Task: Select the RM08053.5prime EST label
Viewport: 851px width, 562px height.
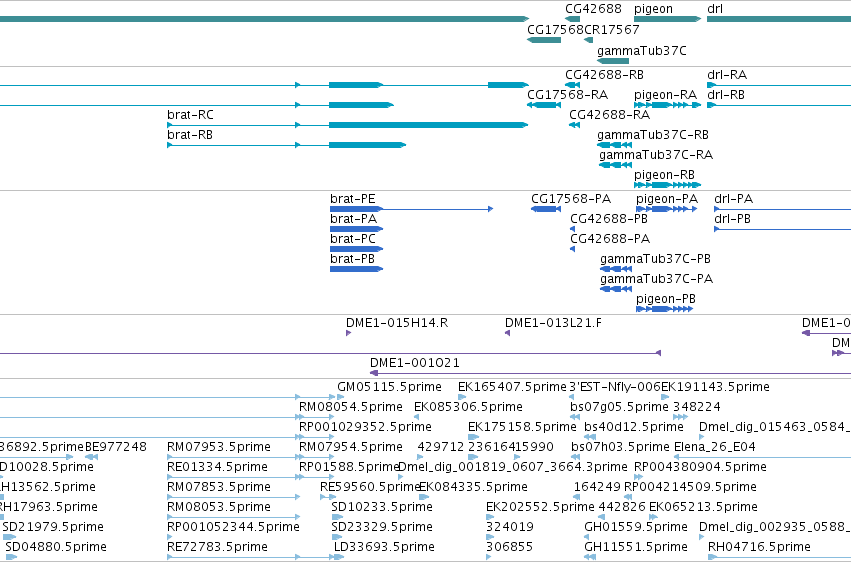Action: (219, 508)
